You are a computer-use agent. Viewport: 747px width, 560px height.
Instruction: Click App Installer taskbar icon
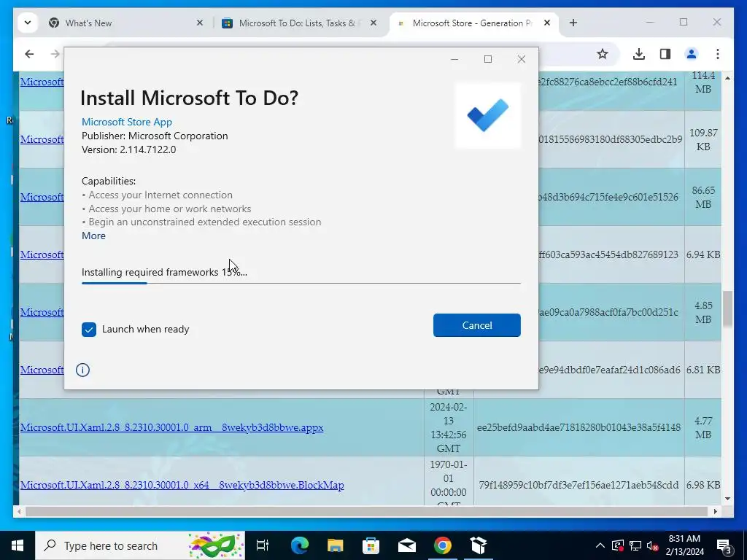click(x=479, y=545)
